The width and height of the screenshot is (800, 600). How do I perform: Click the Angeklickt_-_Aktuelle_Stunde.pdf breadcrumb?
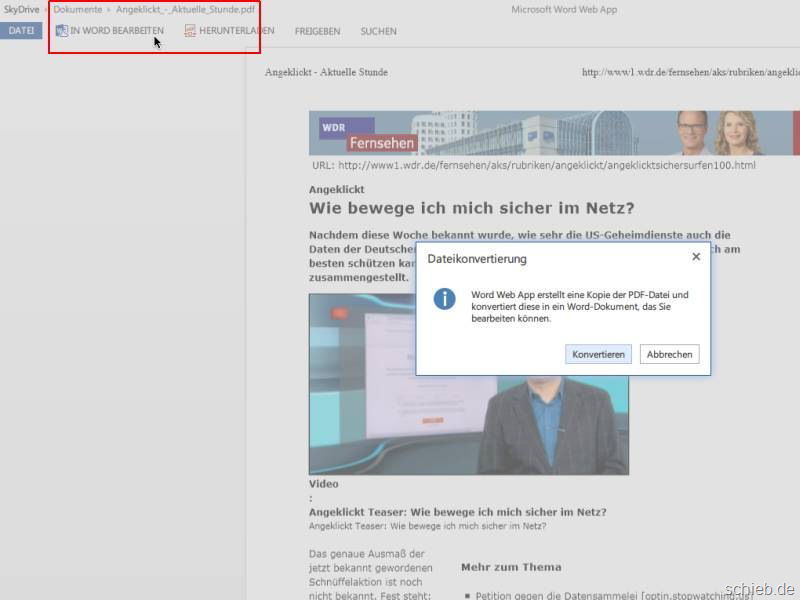pyautogui.click(x=185, y=10)
